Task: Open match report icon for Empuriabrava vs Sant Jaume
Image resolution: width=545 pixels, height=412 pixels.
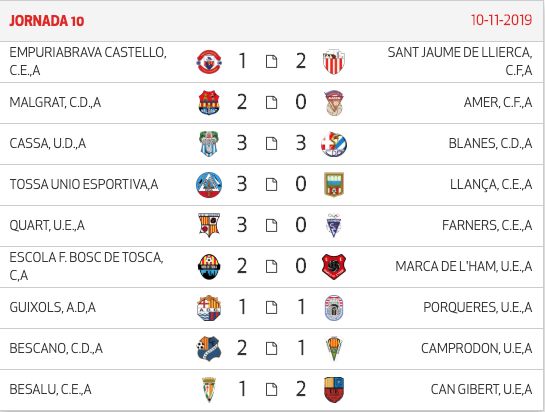Action: [x=271, y=62]
